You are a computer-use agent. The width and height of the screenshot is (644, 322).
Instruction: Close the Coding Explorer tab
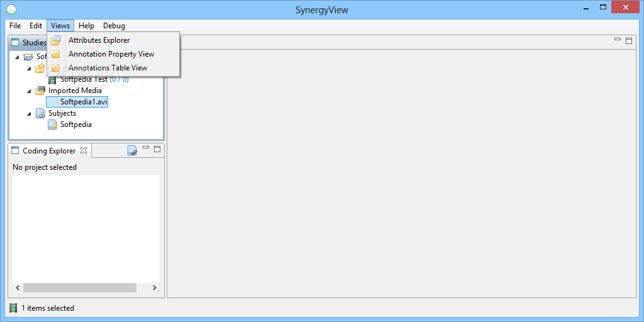click(x=84, y=150)
